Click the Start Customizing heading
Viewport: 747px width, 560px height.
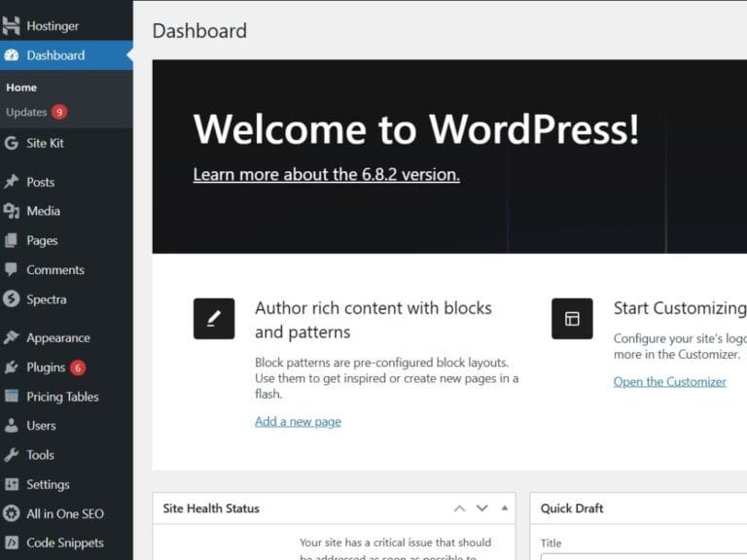(x=680, y=308)
